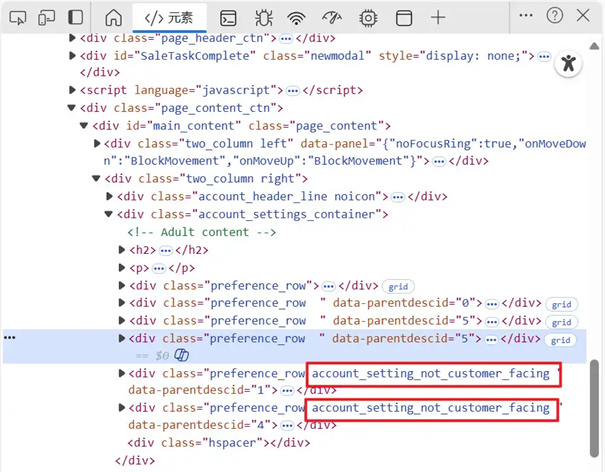Select the Adult content comment line
Image resolution: width=605 pixels, height=472 pixels.
(x=202, y=232)
